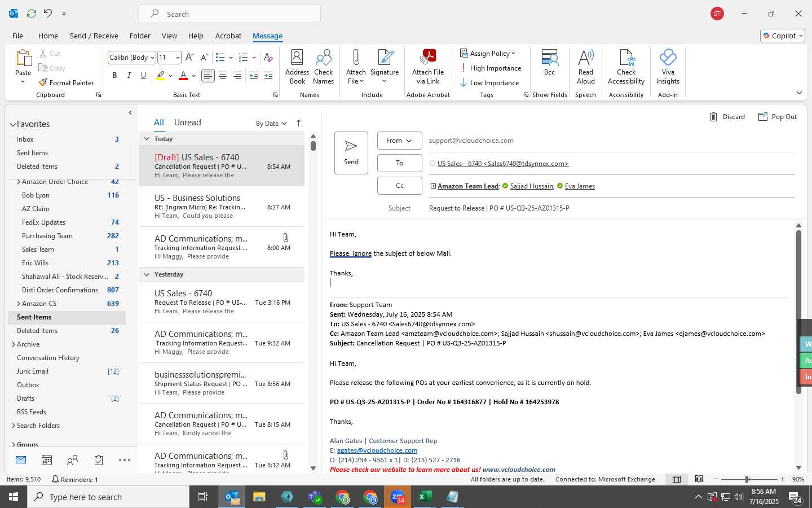Open Tasks view icon in navigation bar

click(x=99, y=461)
